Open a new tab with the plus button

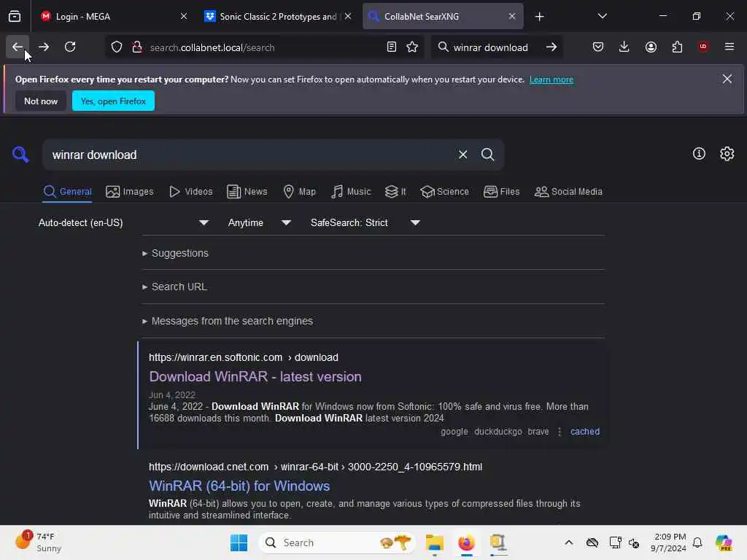(x=539, y=17)
